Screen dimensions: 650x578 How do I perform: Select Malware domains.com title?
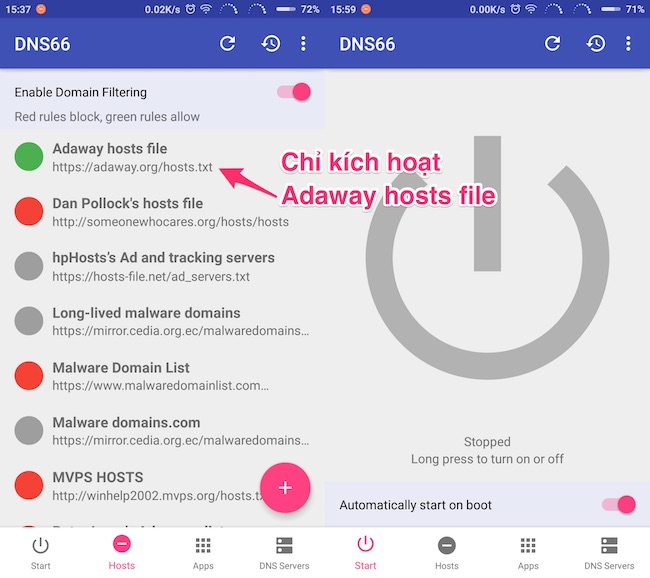[x=126, y=422]
